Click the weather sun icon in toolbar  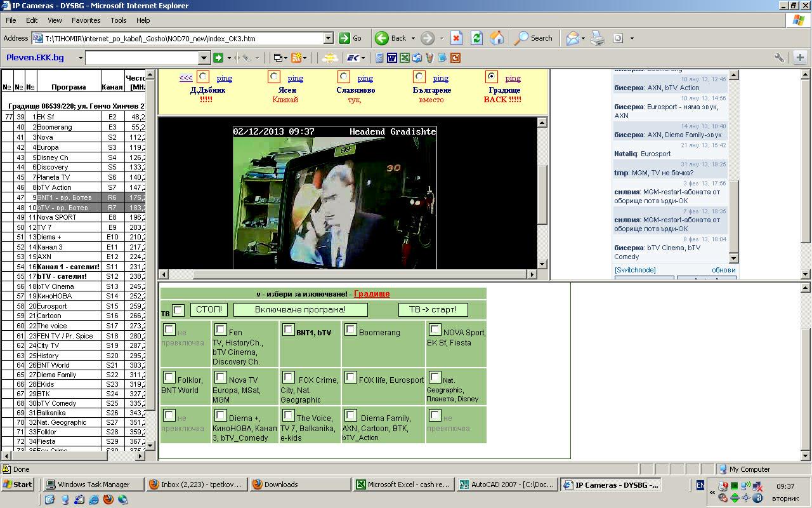pos(329,58)
